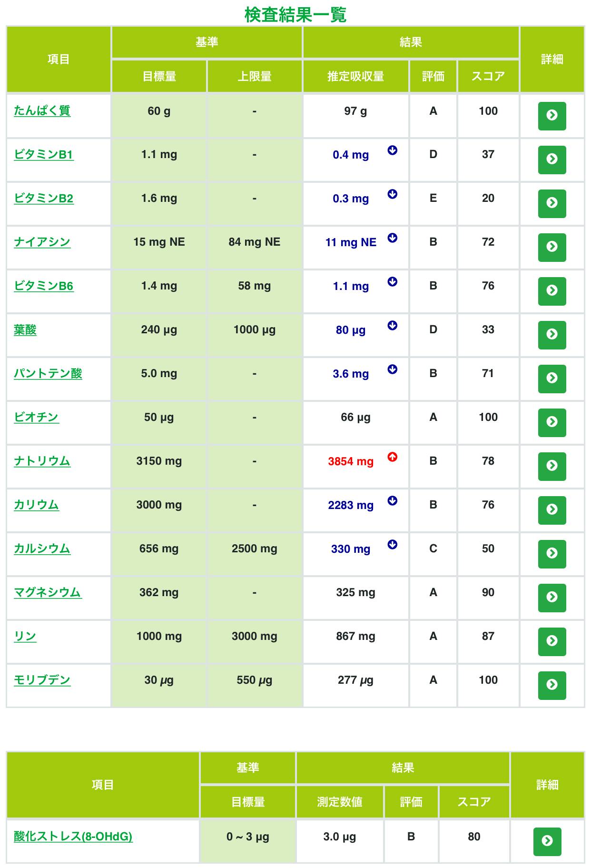Click blue down-arrow indicator beside 0.4 mg

pos(393,150)
